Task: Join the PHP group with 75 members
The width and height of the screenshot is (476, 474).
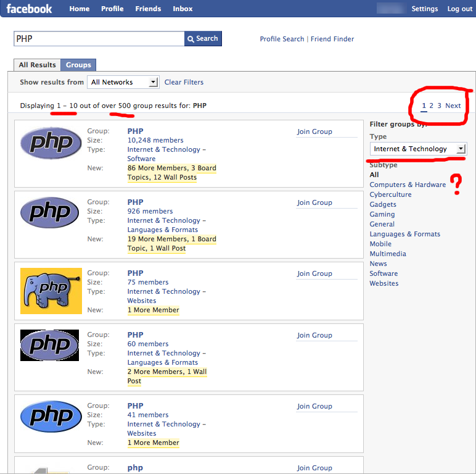Action: tap(314, 273)
